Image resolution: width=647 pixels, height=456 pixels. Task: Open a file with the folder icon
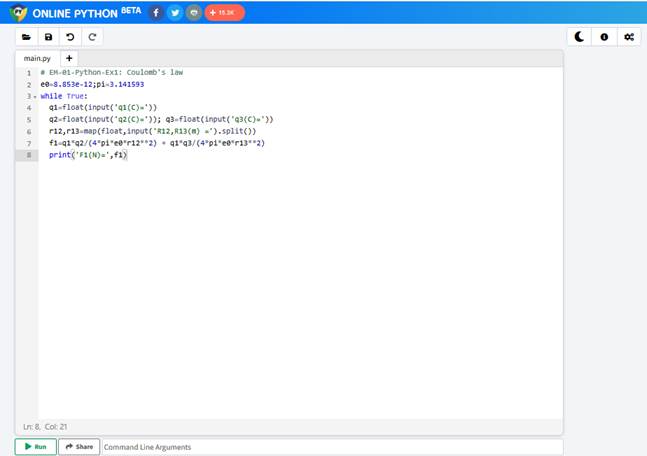click(26, 37)
